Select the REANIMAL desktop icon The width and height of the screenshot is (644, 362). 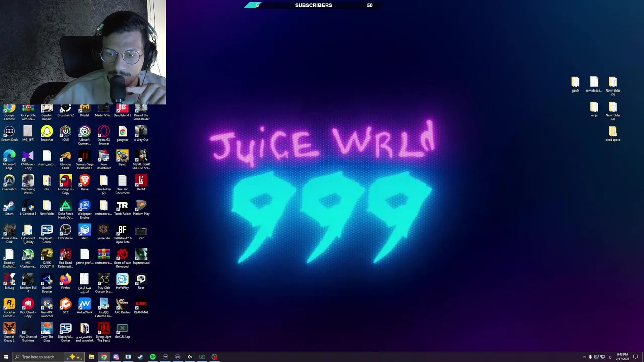point(141,306)
